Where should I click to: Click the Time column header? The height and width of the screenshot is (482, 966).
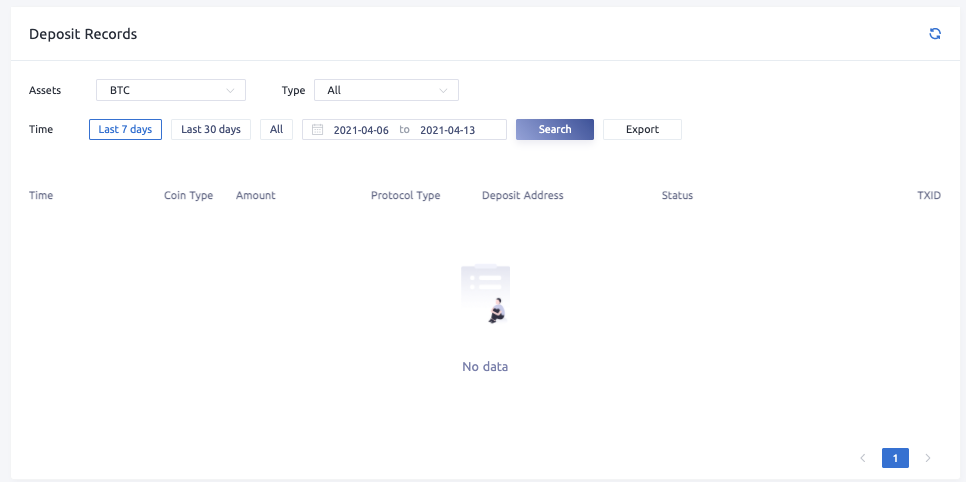pos(41,196)
